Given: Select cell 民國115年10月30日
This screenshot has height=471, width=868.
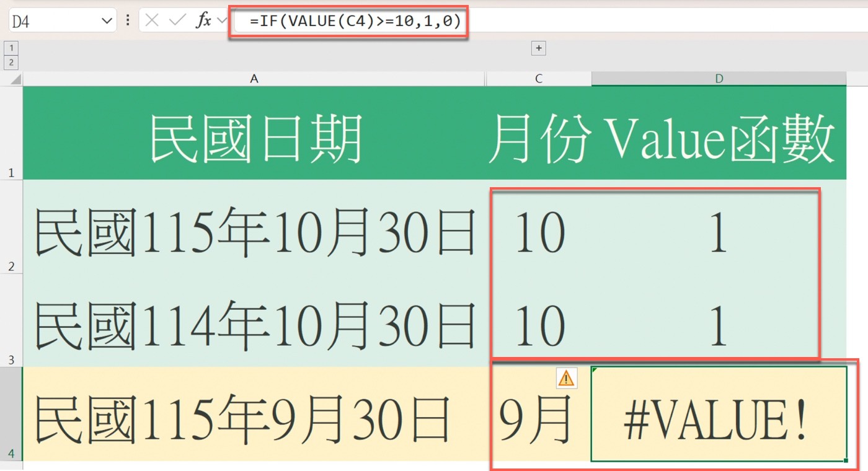Looking at the screenshot, I should pyautogui.click(x=254, y=227).
